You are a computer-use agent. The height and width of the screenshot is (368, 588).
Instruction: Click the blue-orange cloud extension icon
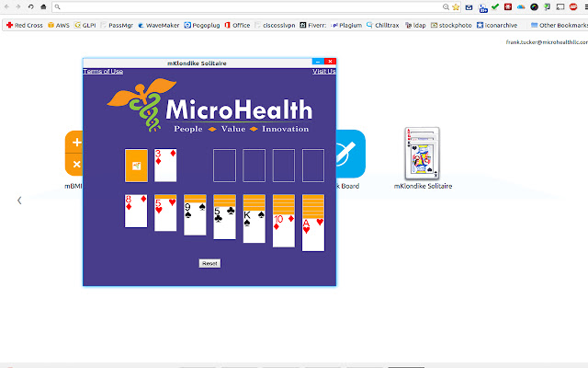click(x=521, y=6)
